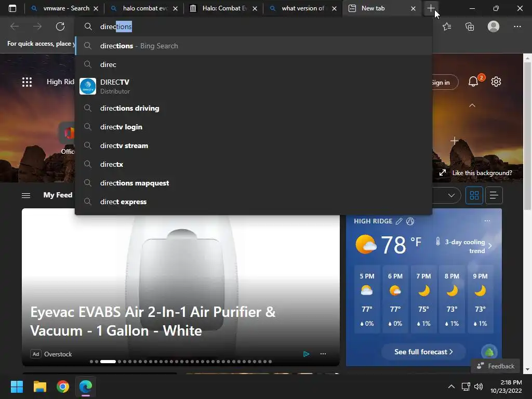Screen dimensions: 532x399
Task: Select directv stream suggestion
Action: 254,145
